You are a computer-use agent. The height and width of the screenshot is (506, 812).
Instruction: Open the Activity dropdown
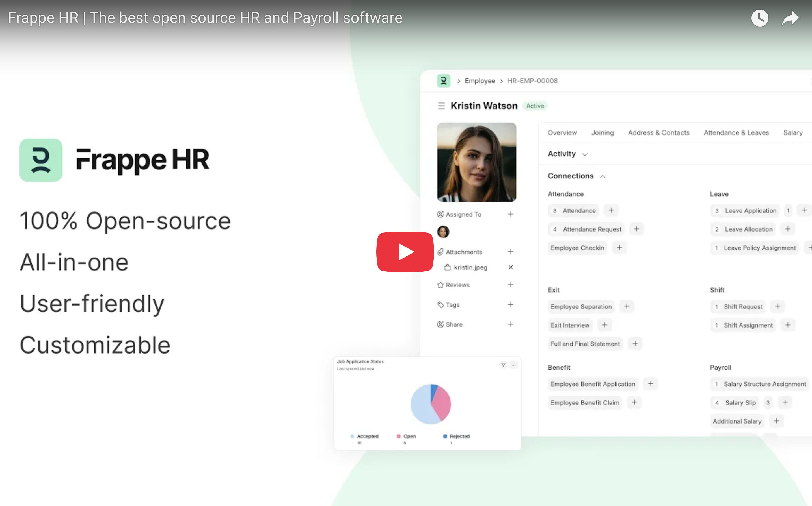click(x=585, y=154)
